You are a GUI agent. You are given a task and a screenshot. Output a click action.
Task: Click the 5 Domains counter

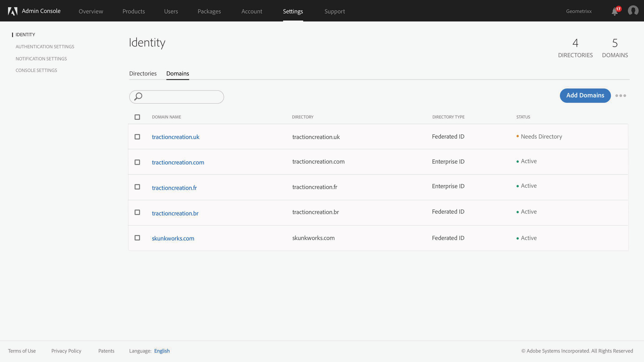[615, 48]
